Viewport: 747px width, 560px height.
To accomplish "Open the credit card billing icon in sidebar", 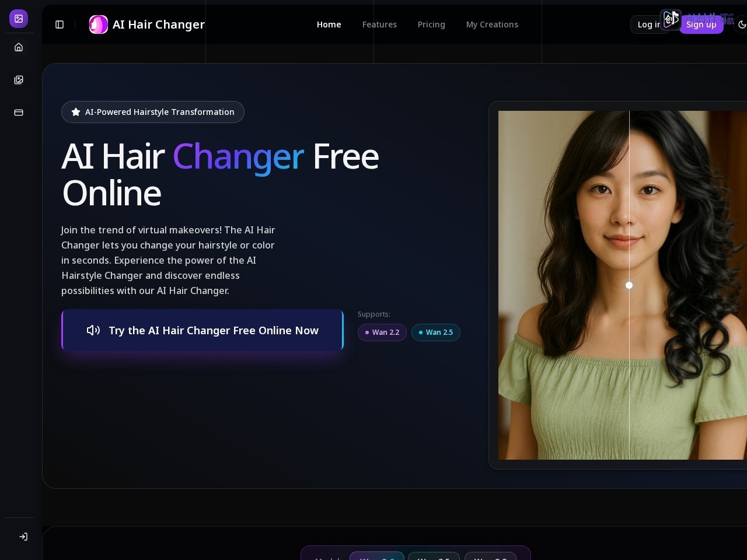I will point(19,113).
